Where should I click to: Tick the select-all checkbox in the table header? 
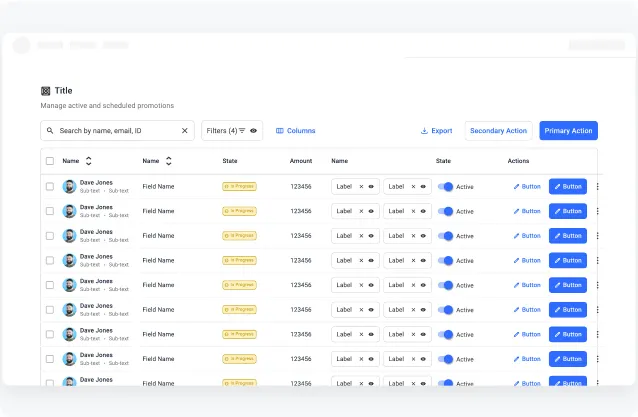[50, 161]
